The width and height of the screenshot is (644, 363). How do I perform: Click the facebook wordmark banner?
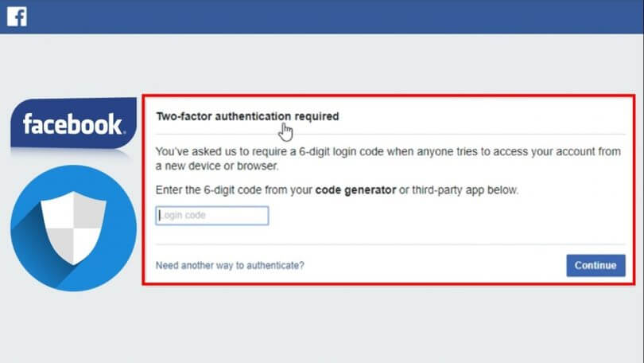point(72,124)
